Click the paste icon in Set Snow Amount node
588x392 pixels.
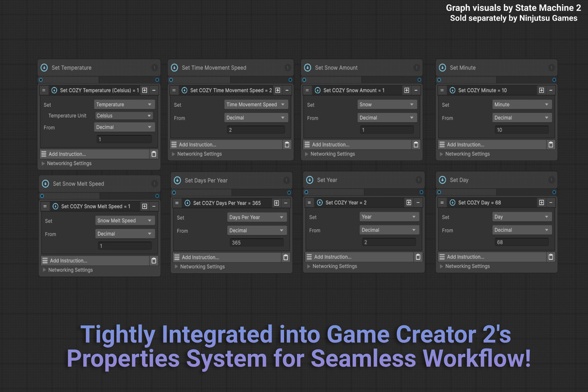tap(416, 145)
